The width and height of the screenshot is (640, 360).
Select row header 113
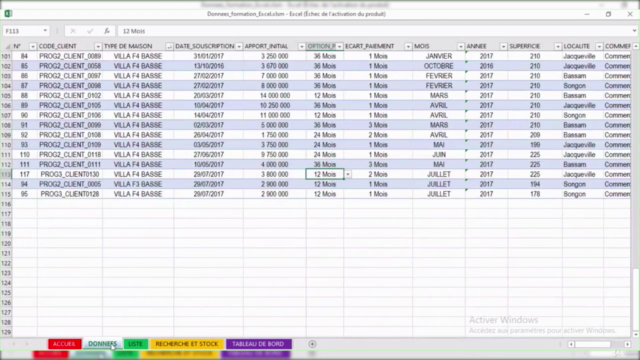tap(6, 174)
